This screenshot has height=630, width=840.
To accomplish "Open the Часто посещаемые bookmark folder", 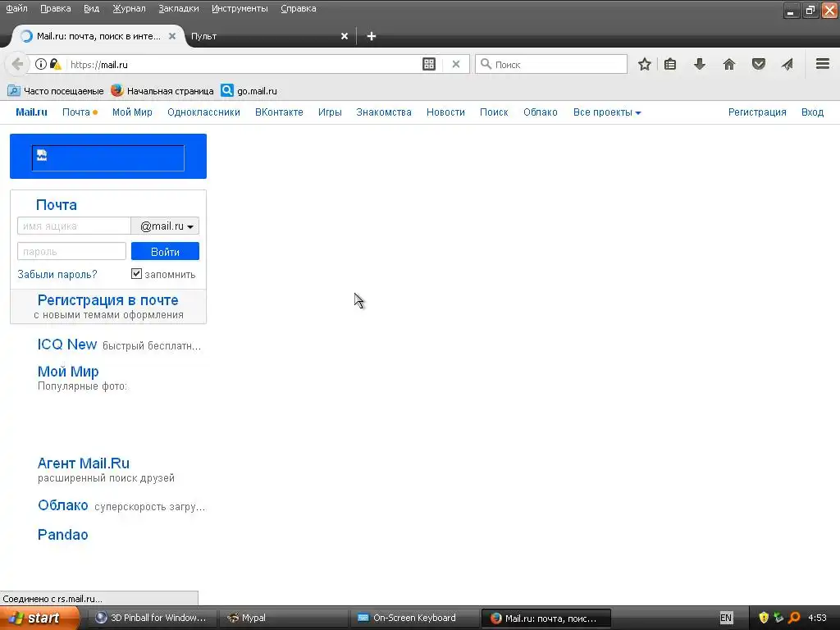I will 55,91.
